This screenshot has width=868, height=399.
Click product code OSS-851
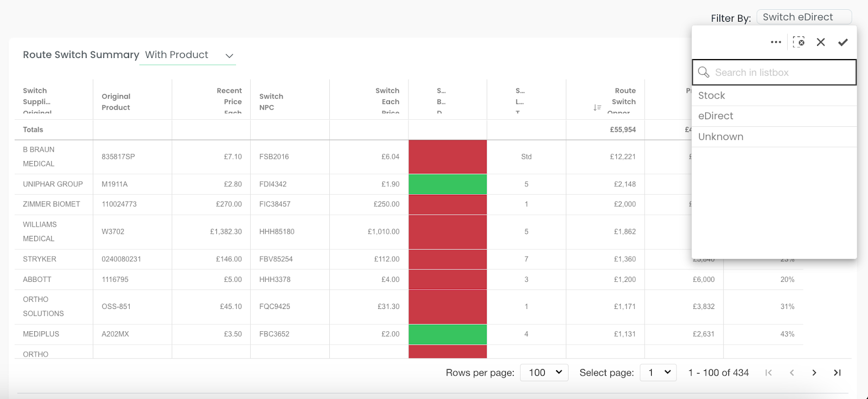coord(116,307)
